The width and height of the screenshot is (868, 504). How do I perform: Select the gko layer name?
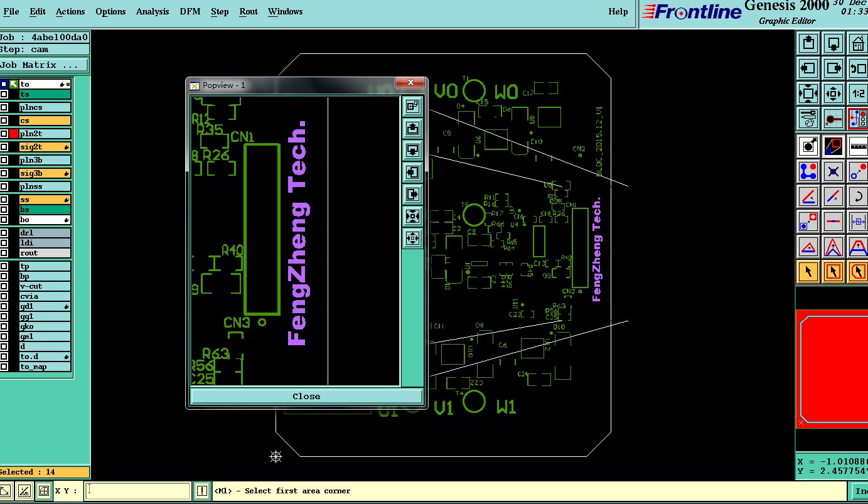click(45, 326)
